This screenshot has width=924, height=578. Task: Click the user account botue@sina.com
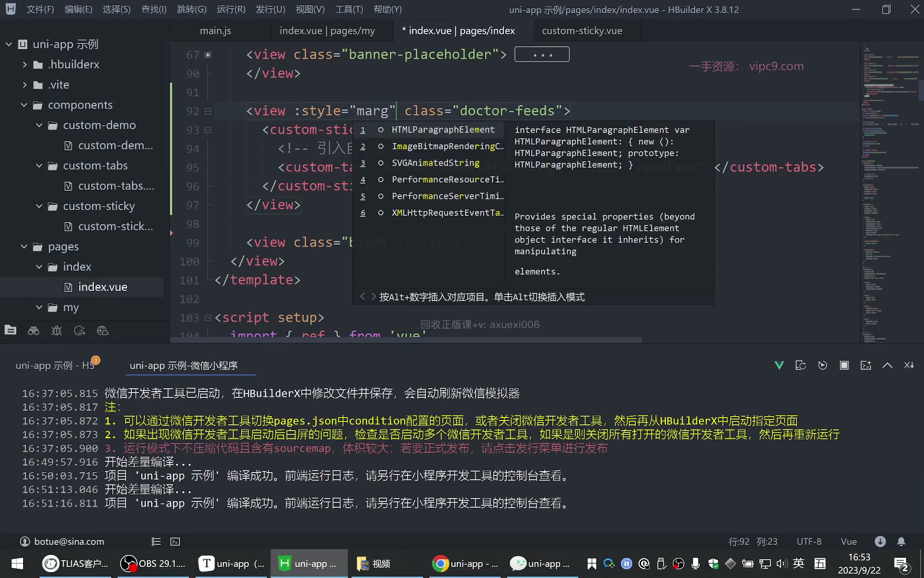(x=62, y=541)
